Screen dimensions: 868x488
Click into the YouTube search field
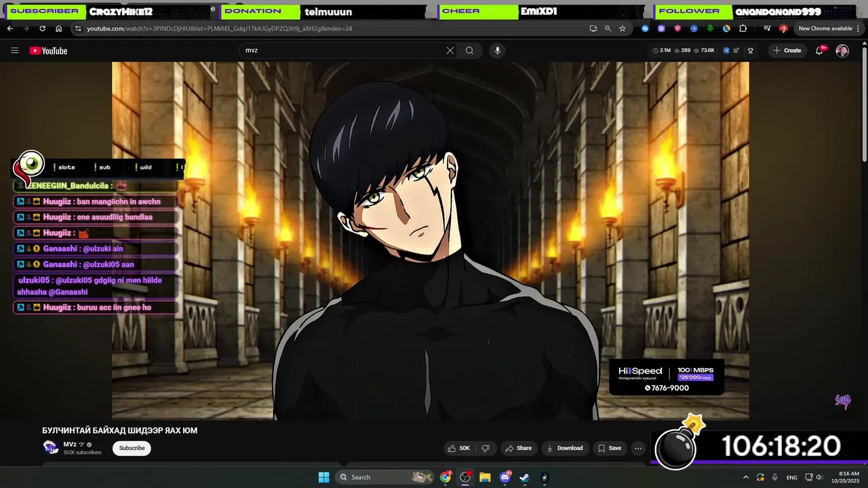[342, 50]
